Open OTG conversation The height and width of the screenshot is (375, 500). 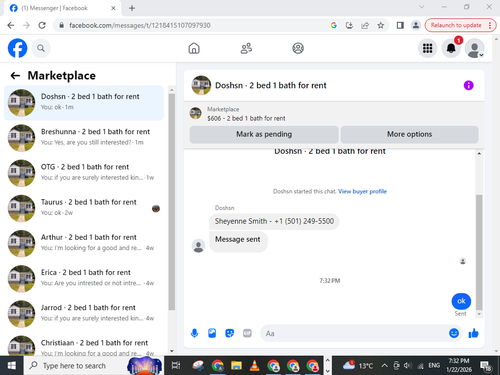(84, 173)
